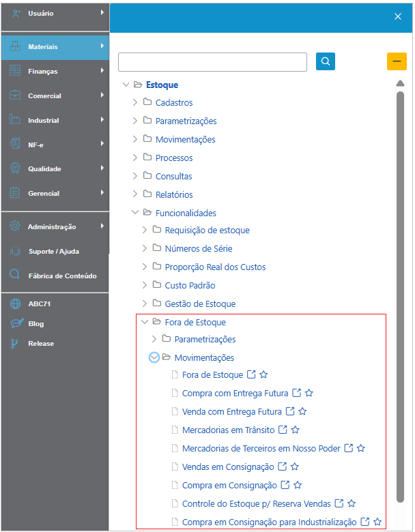Viewport: 415px width, 532px height.
Task: Click Mercadorias de Terceiros new window icon
Action: [349, 449]
